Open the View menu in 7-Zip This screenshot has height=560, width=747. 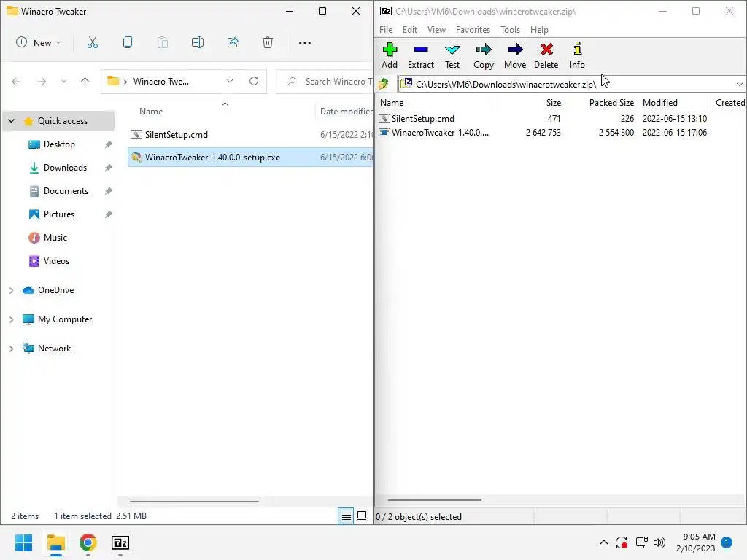[436, 29]
